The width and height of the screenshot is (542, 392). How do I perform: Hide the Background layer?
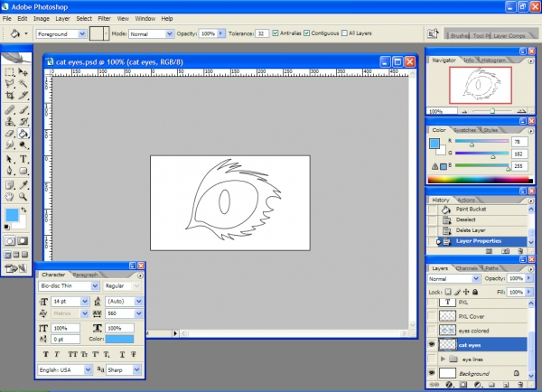[432, 373]
